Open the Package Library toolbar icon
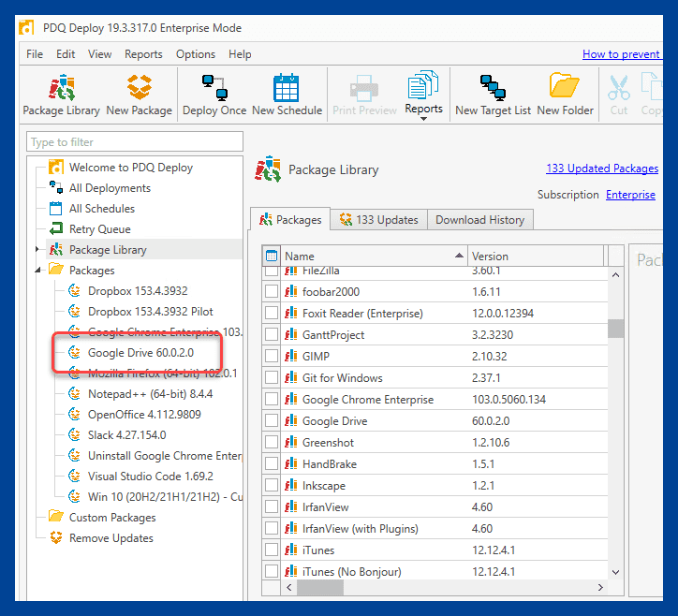 pyautogui.click(x=62, y=88)
